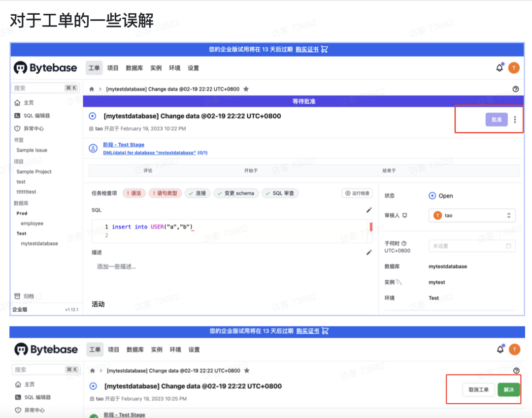The width and height of the screenshot is (532, 418).
Task: Click the SQL 审查 check badge
Action: (280, 193)
